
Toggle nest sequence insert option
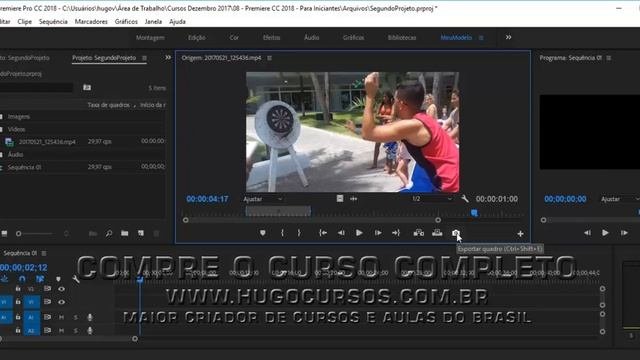click(4, 279)
